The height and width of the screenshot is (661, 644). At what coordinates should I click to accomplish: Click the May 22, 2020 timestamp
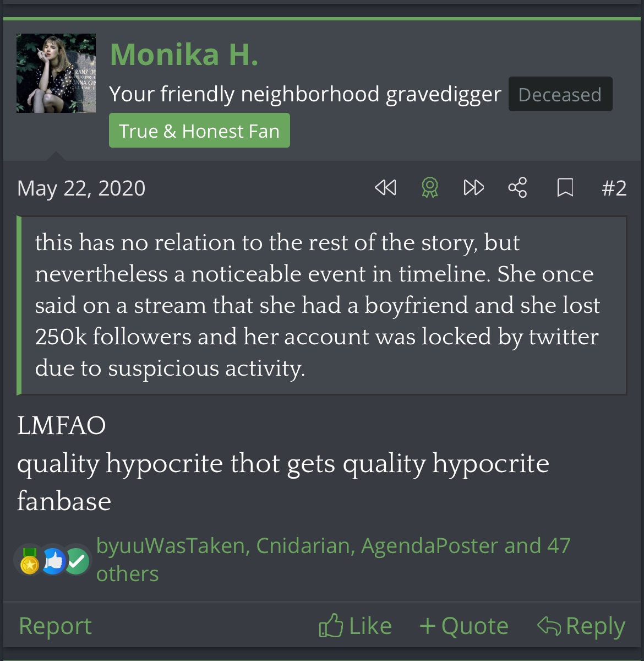81,188
